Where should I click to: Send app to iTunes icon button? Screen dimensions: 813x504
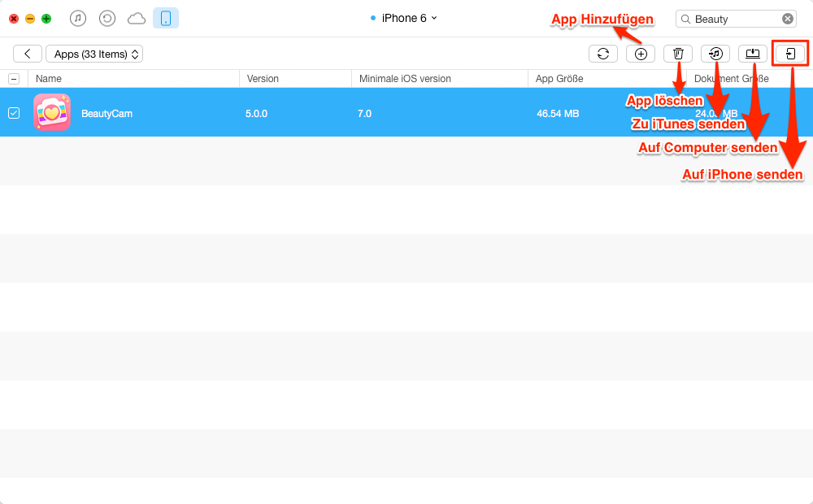pos(715,54)
